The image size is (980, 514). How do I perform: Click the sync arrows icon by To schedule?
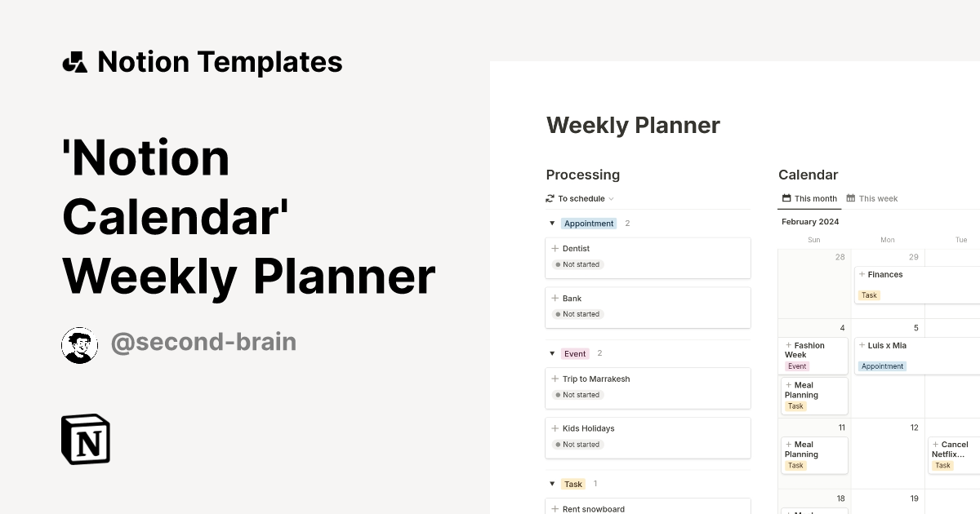click(x=550, y=198)
